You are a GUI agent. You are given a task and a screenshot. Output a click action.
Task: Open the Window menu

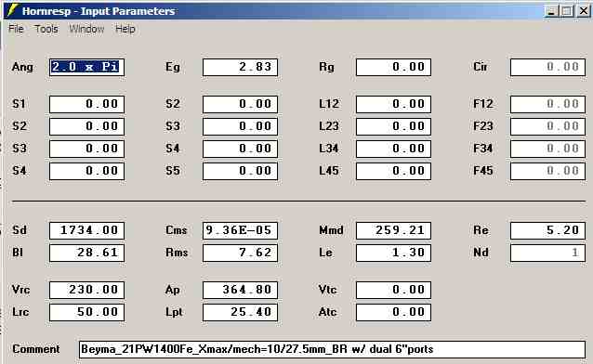[x=86, y=29]
